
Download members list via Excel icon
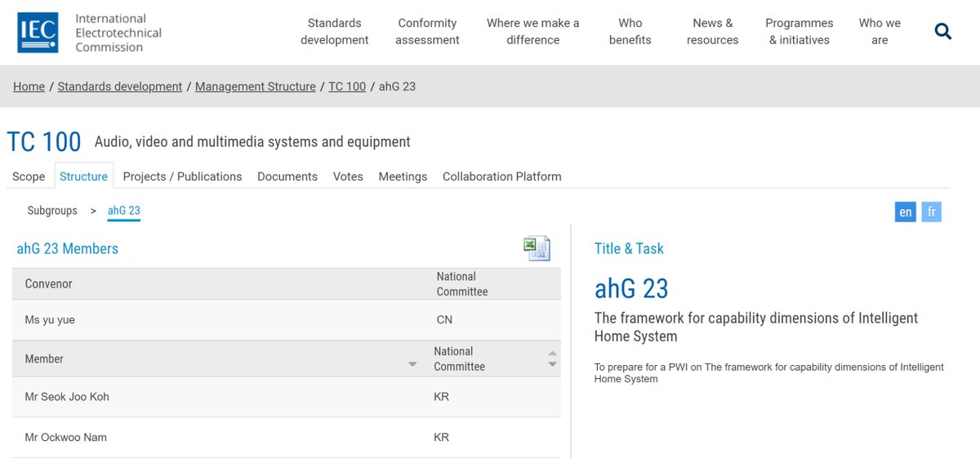[537, 248]
